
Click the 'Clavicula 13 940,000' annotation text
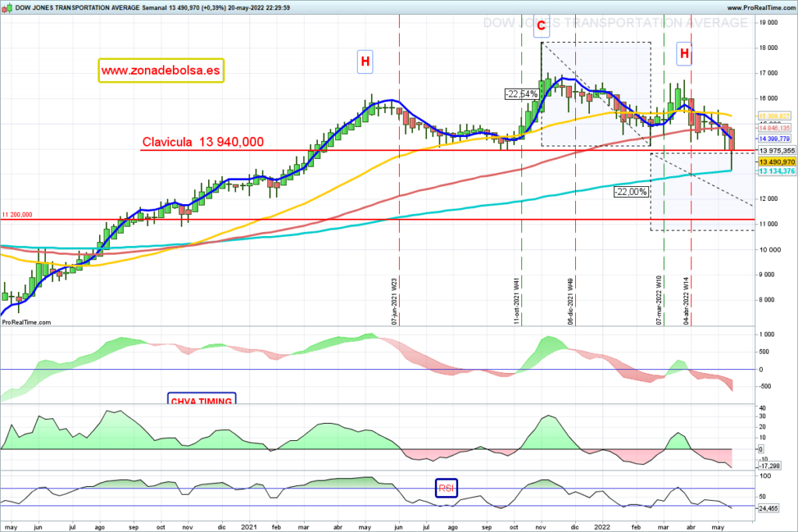coord(203,142)
